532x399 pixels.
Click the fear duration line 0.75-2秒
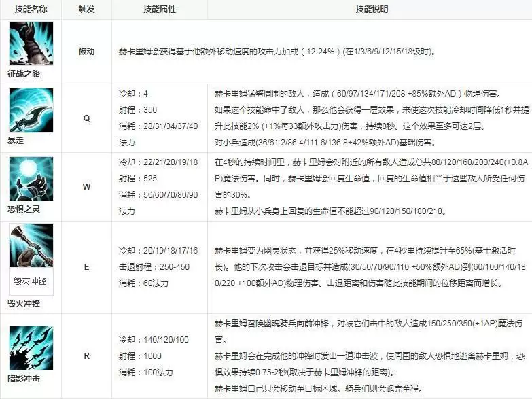(x=304, y=372)
